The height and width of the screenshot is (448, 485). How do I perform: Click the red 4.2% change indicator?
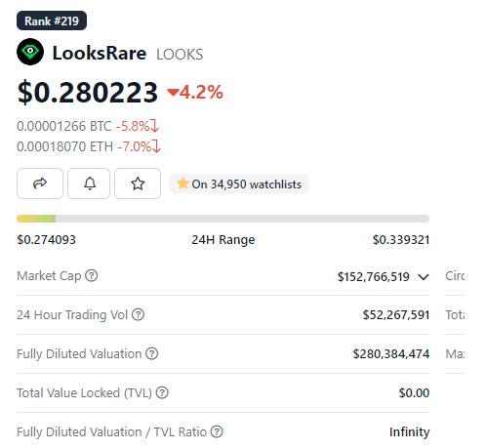pyautogui.click(x=195, y=92)
